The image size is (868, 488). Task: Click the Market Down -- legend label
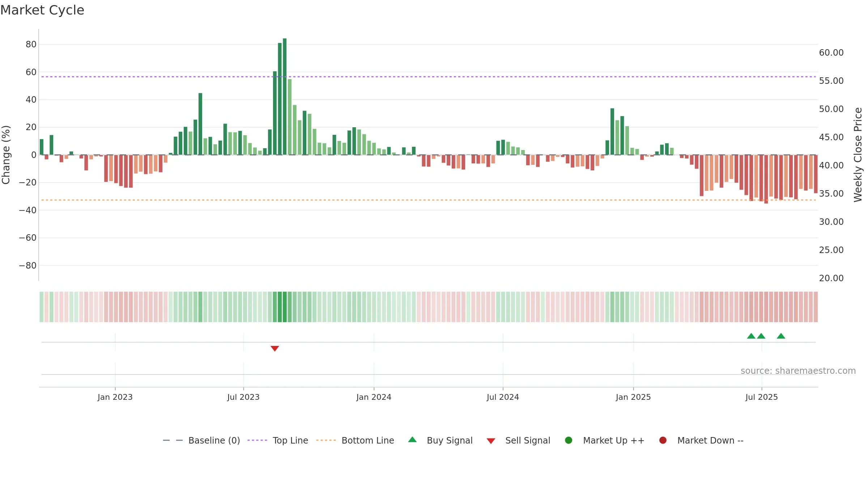coord(710,440)
